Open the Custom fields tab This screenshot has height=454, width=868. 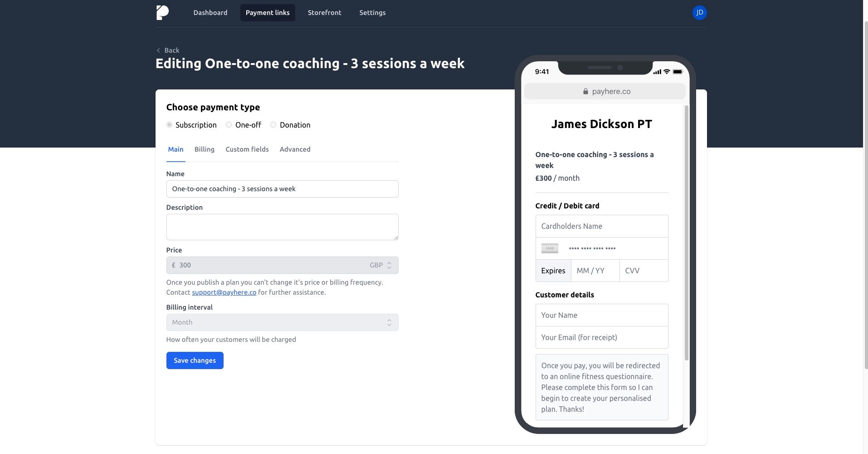[x=247, y=149]
